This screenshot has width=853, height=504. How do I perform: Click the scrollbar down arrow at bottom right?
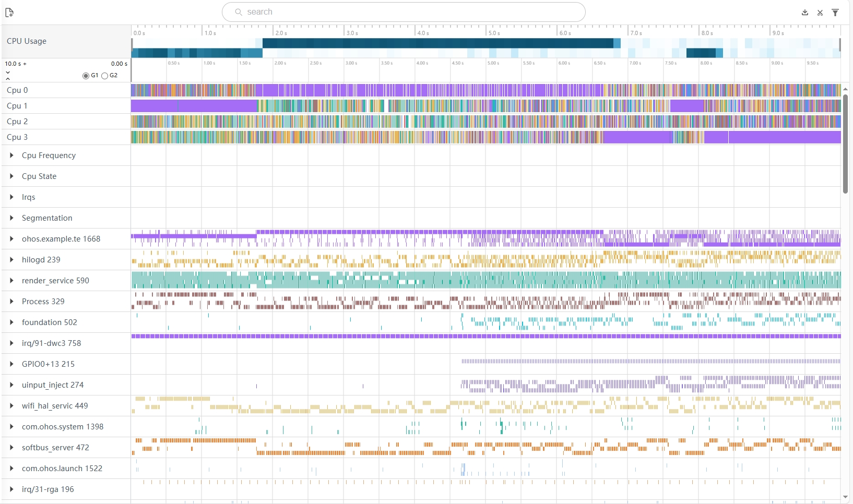point(845,497)
